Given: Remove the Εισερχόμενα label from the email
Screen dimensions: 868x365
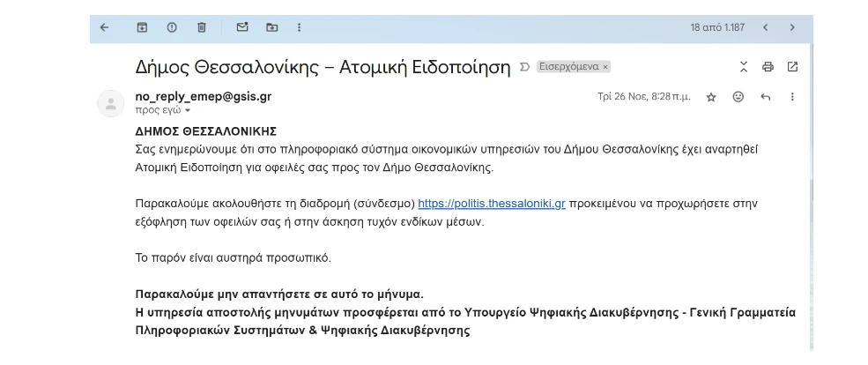Looking at the screenshot, I should (605, 67).
